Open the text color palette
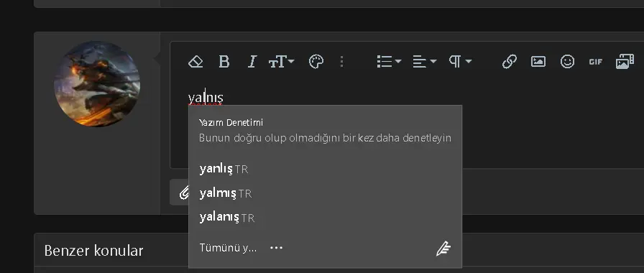Viewport: 644px width, 273px height. [316, 62]
